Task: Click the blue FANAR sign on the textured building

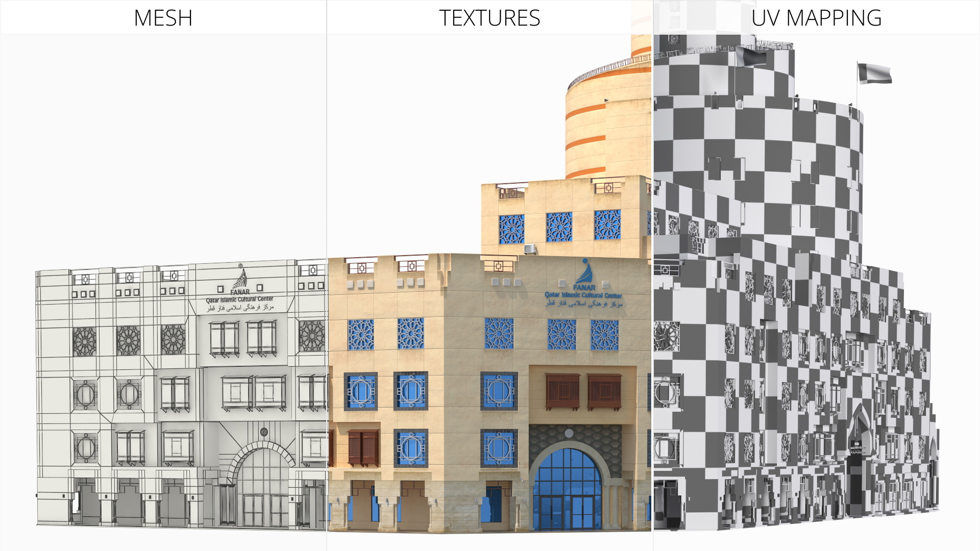Action: [x=584, y=283]
